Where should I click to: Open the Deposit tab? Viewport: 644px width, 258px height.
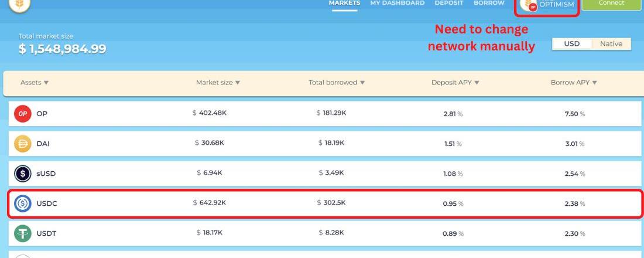click(449, 3)
